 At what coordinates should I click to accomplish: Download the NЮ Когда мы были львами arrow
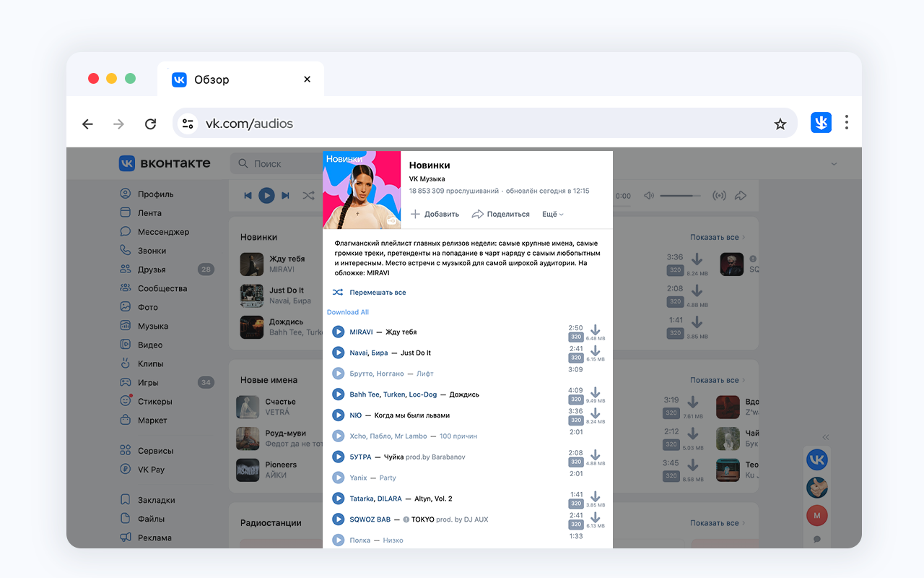click(596, 414)
